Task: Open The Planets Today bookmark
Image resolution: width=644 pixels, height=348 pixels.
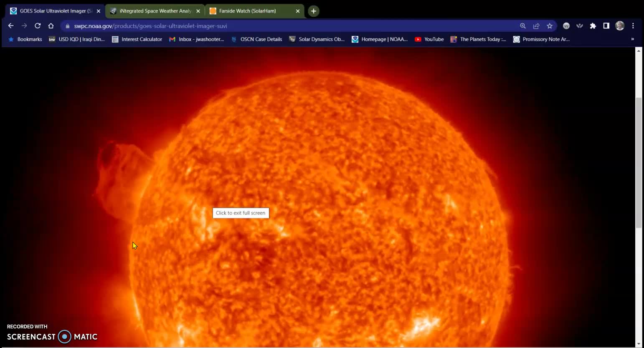Action: (x=478, y=39)
